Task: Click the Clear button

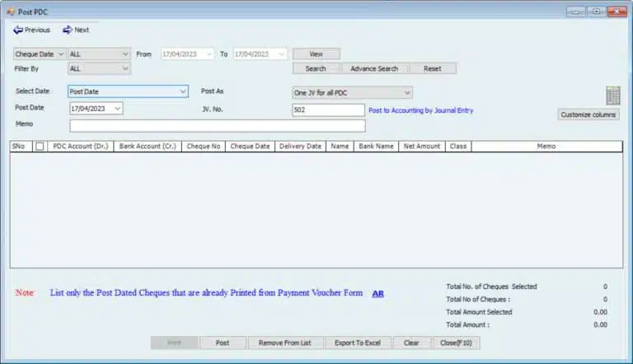Action: pyautogui.click(x=411, y=343)
